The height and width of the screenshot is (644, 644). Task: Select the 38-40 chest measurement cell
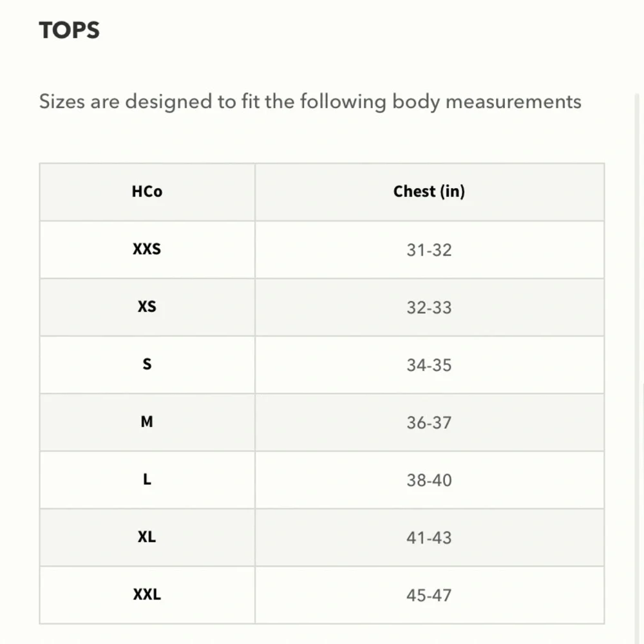click(429, 480)
